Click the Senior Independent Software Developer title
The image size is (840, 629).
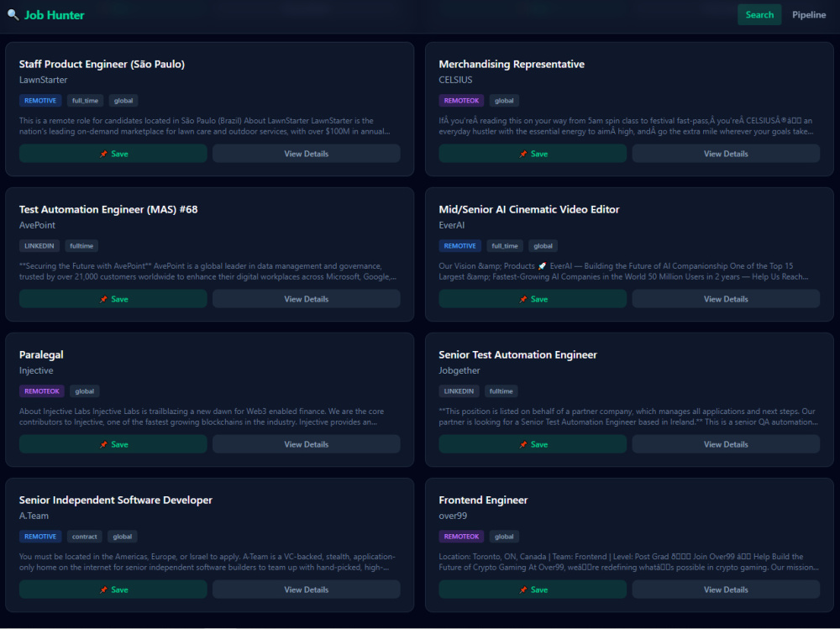[x=116, y=500]
